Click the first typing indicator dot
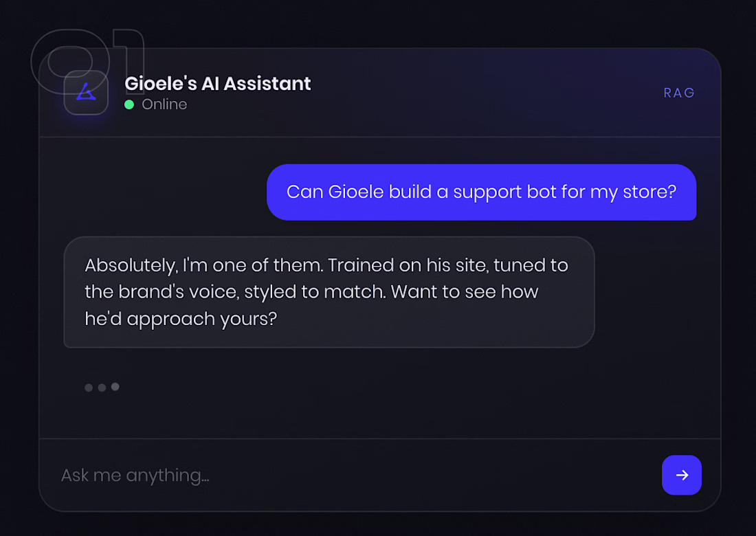Image resolution: width=756 pixels, height=536 pixels. pyautogui.click(x=89, y=388)
